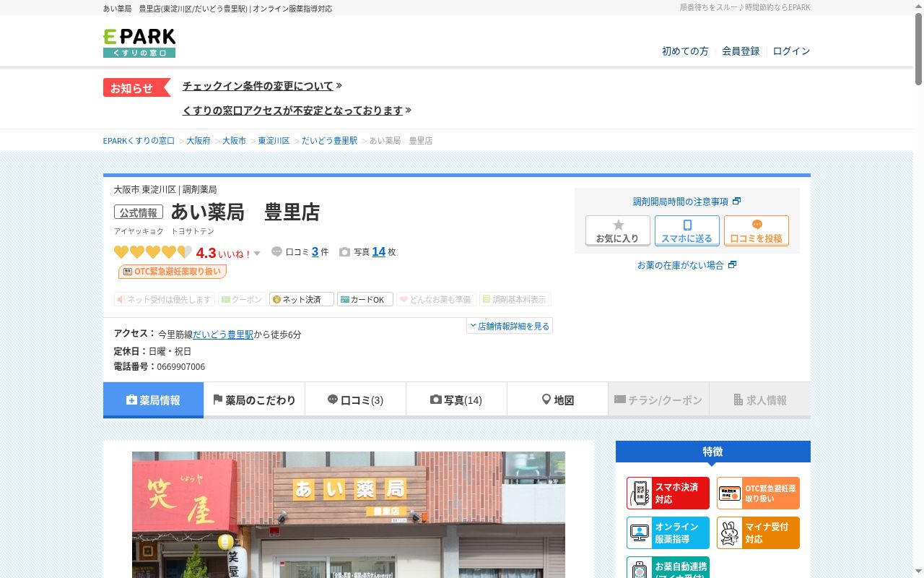Open お薬の在庫がない場合 link
Image resolution: width=924 pixels, height=578 pixels.
(687, 265)
